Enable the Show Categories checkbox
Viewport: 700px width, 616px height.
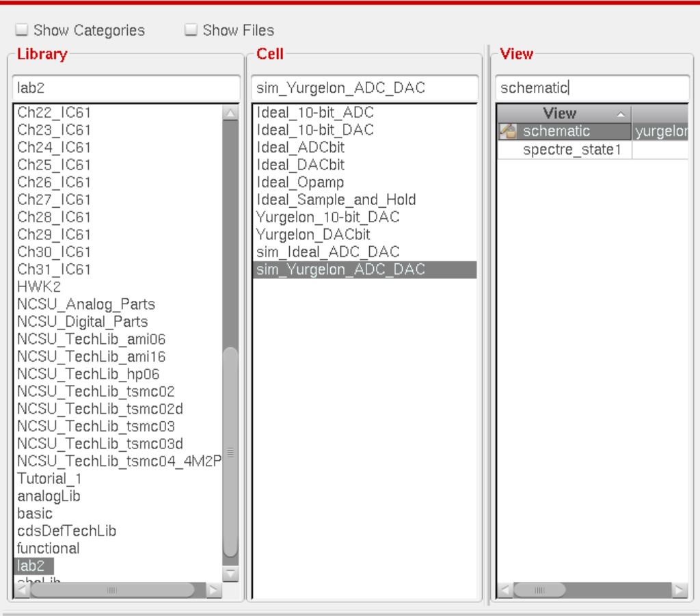[21, 31]
